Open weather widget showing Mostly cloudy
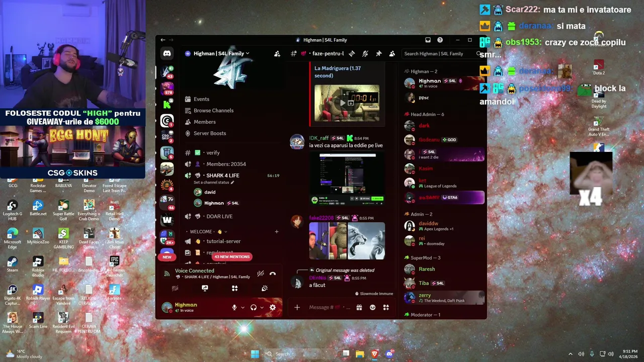The height and width of the screenshot is (362, 644). click(x=24, y=354)
